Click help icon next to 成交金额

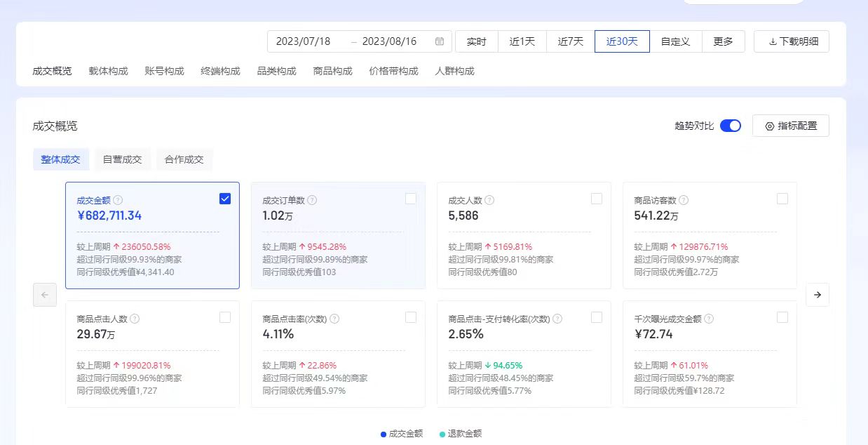(118, 200)
